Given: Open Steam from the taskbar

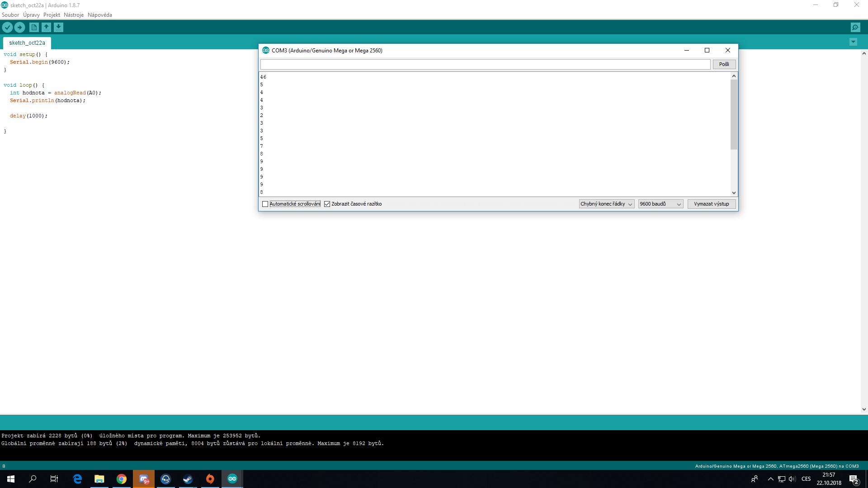Looking at the screenshot, I should point(188,479).
